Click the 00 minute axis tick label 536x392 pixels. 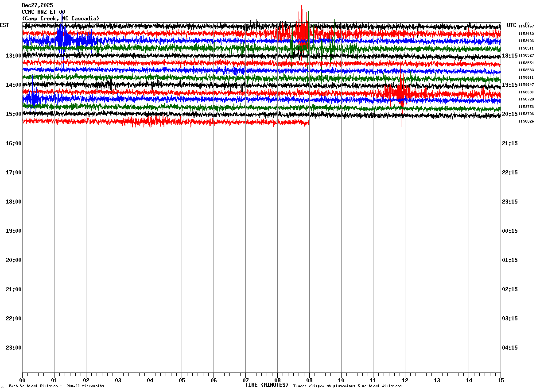coord(22,380)
